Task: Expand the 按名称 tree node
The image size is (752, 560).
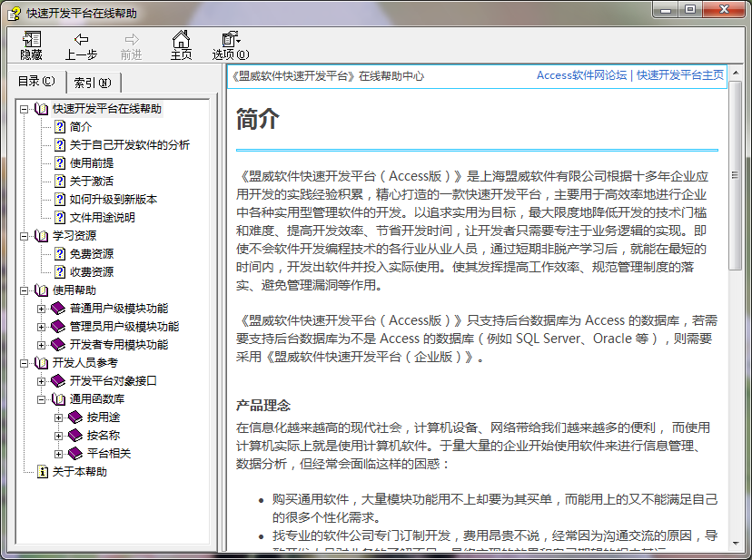Action: tap(58, 436)
